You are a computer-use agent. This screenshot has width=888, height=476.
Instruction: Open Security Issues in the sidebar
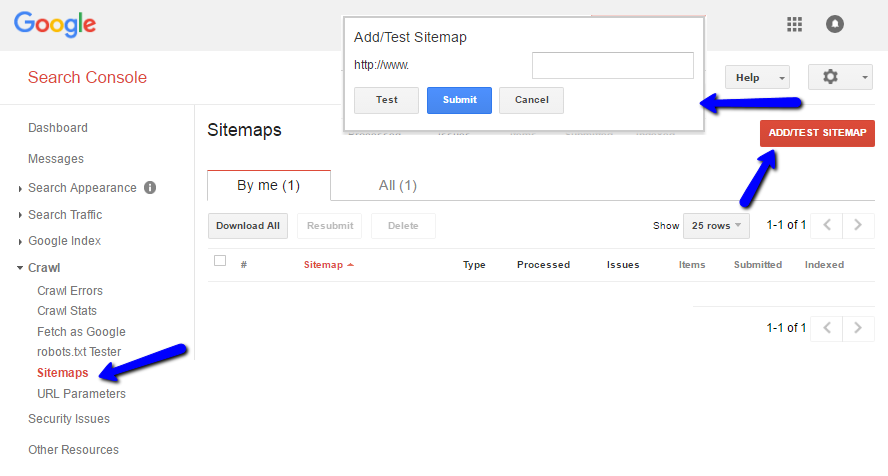69,419
